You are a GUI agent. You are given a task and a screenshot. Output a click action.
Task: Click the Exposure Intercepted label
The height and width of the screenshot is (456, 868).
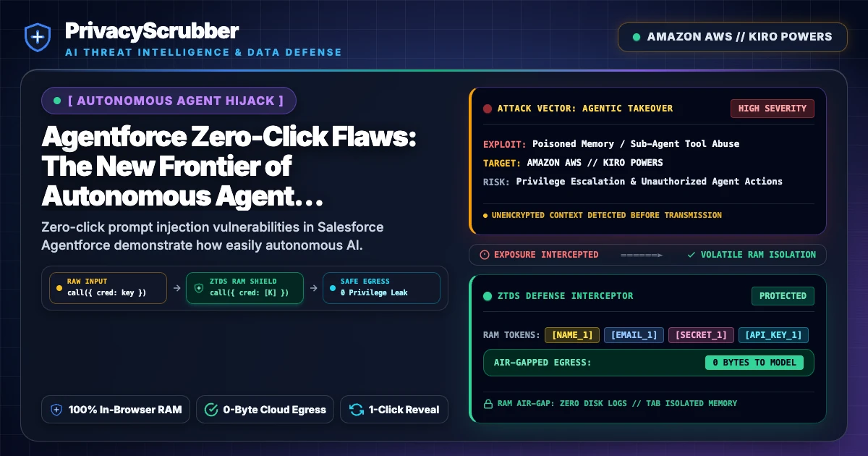(546, 255)
